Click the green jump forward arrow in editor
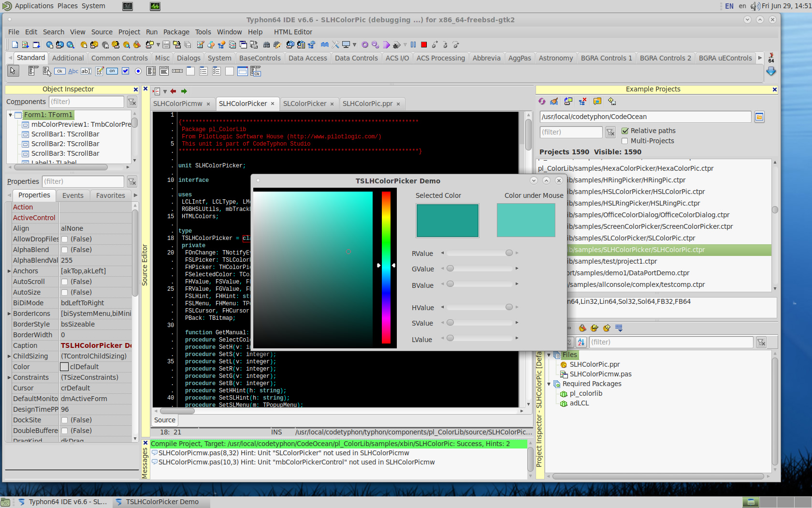The height and width of the screenshot is (508, 812). (184, 91)
